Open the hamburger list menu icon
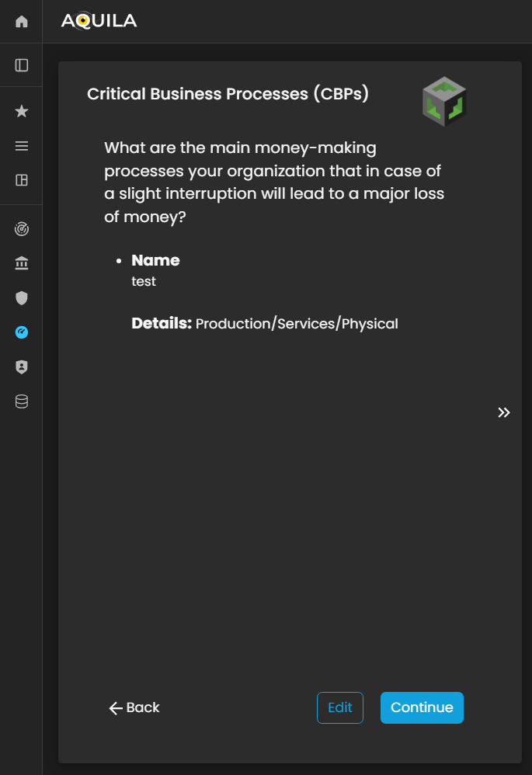The height and width of the screenshot is (775, 532). pyautogui.click(x=22, y=146)
